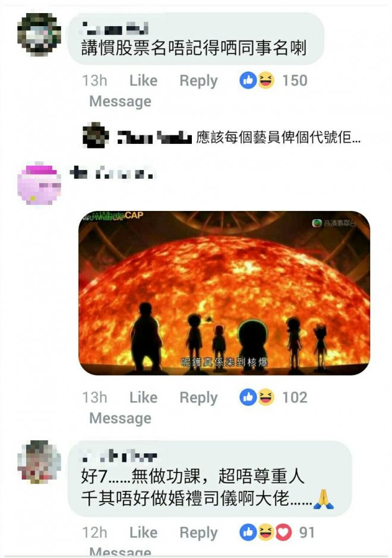Click thumbs-up reaction on the 91-likes comment
The image size is (392, 558).
click(248, 532)
